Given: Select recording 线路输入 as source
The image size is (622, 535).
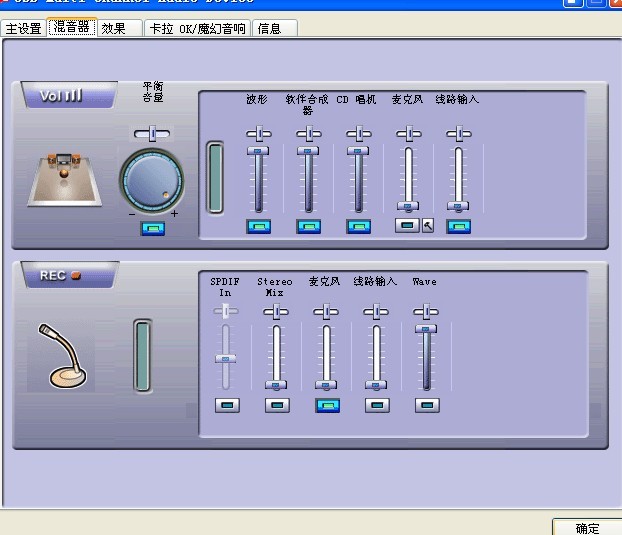Looking at the screenshot, I should tap(377, 405).
